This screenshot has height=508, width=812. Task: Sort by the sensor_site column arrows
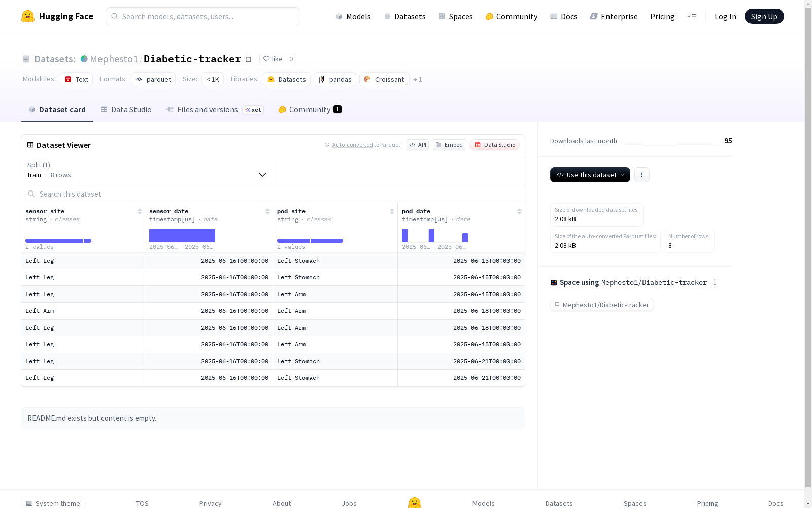[140, 211]
